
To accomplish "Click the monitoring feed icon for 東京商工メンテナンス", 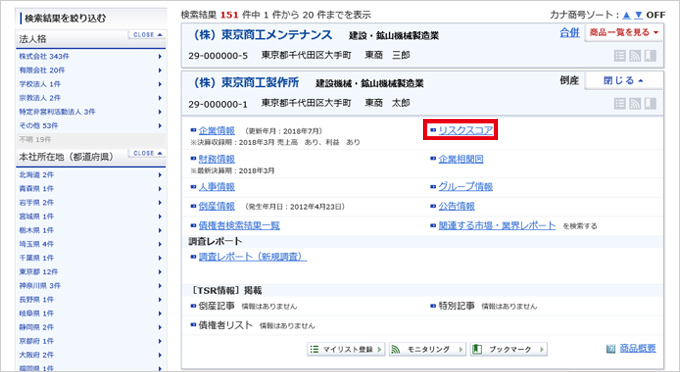I will tap(635, 56).
